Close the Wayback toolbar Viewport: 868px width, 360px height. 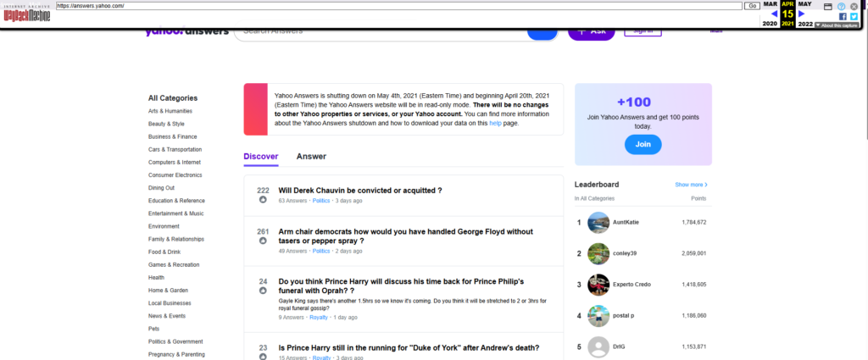pos(854,7)
